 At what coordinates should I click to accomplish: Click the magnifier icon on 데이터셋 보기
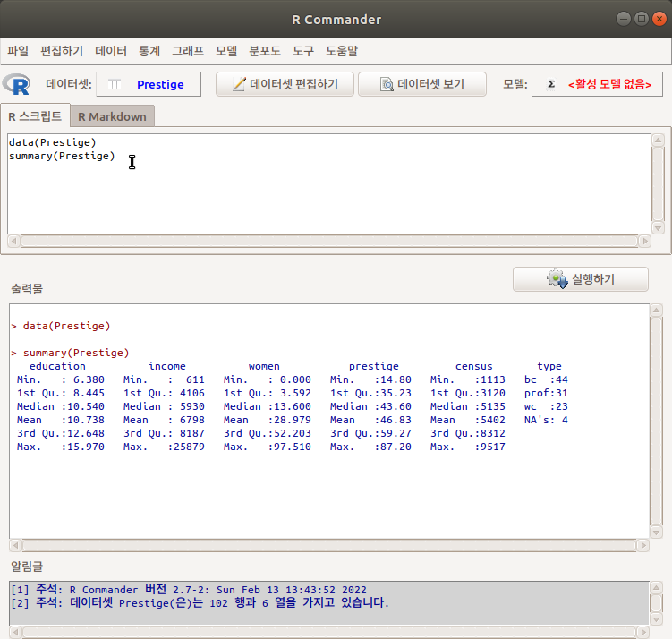click(387, 84)
